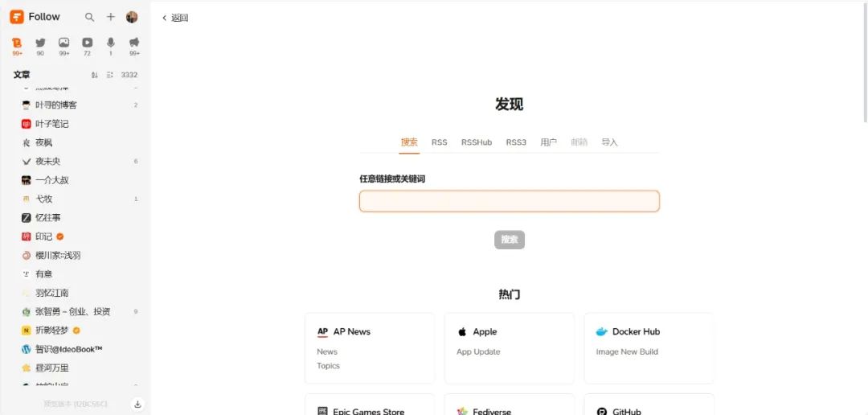
Task: Switch to the RSS tab
Action: (x=440, y=142)
